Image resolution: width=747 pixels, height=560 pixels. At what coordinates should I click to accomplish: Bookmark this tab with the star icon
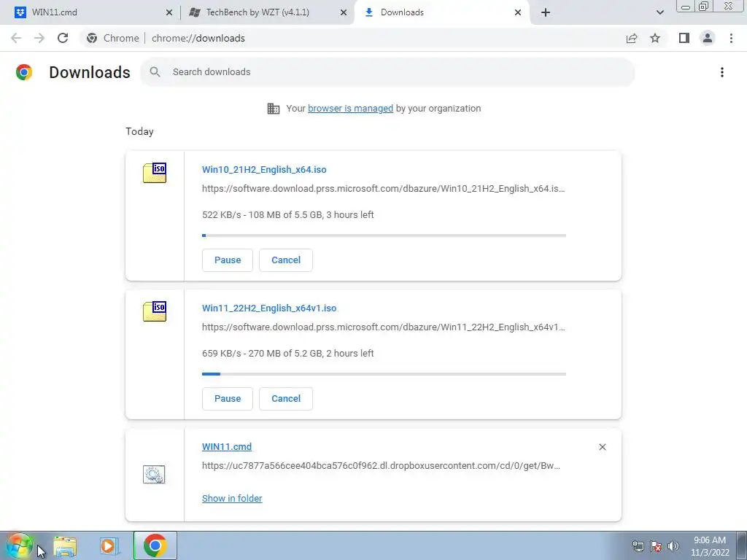[655, 38]
